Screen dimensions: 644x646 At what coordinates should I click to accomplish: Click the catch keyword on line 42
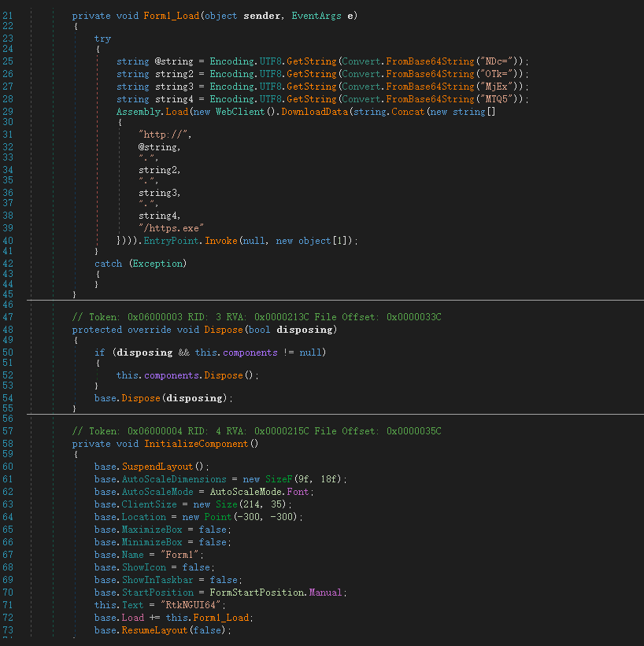(x=108, y=264)
